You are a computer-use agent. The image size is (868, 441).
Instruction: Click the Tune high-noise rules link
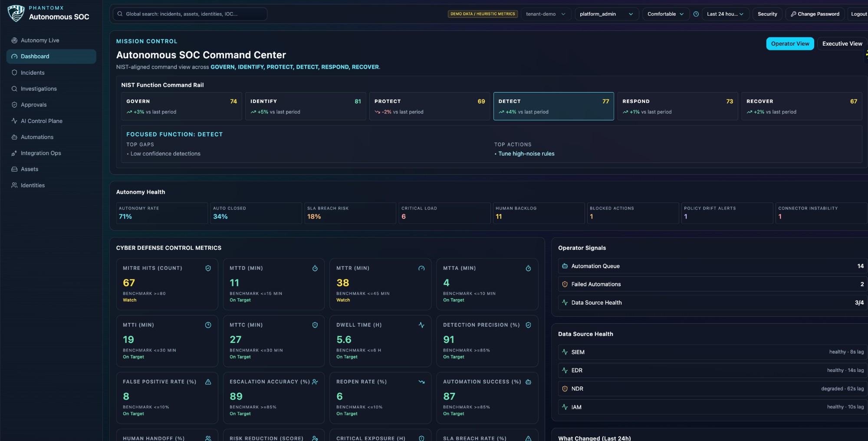(x=526, y=153)
